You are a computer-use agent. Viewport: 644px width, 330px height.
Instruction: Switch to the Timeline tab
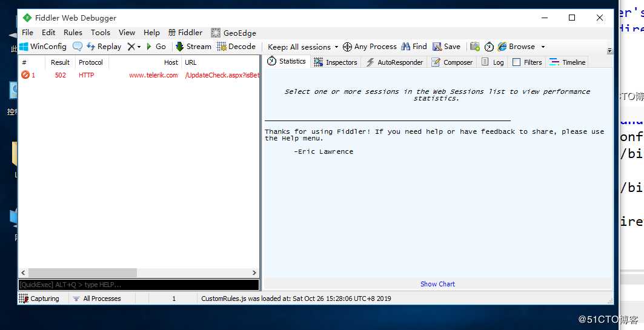coord(567,62)
